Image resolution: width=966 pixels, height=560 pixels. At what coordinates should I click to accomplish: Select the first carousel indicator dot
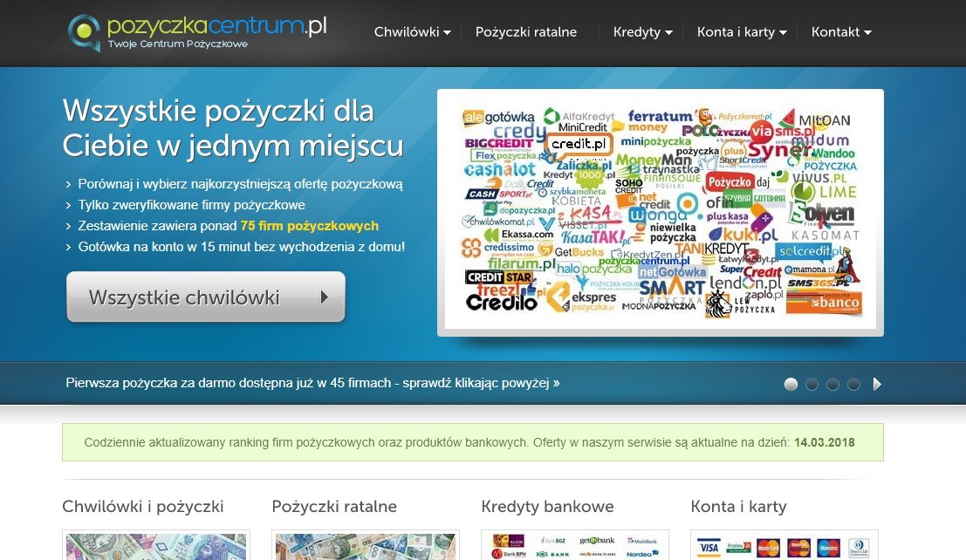(x=791, y=384)
